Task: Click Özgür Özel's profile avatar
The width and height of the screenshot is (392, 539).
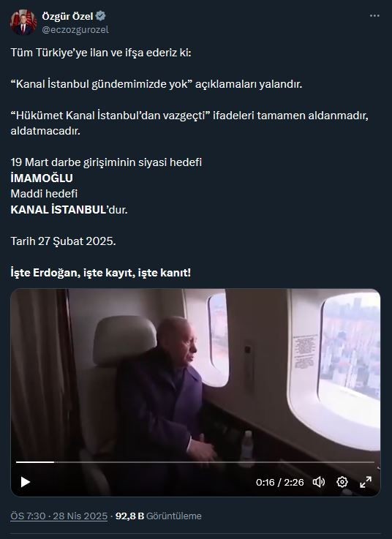Action: click(23, 23)
